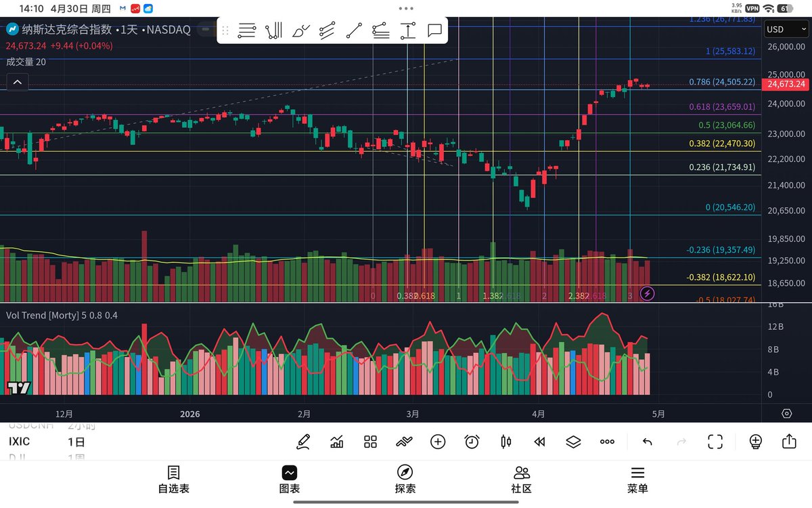Open the Indicators panel
This screenshot has width=812, height=508.
[x=336, y=442]
